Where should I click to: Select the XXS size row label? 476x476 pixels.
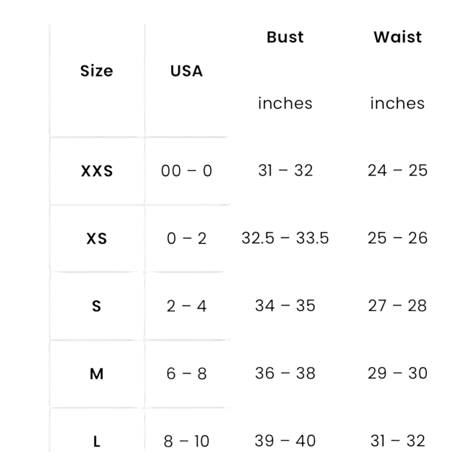tap(97, 171)
